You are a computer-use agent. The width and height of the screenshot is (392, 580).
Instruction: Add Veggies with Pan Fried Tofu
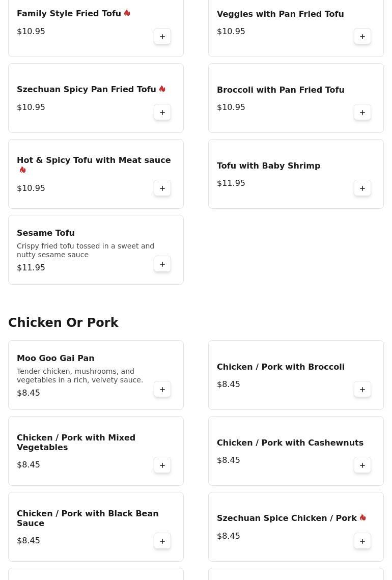click(362, 36)
